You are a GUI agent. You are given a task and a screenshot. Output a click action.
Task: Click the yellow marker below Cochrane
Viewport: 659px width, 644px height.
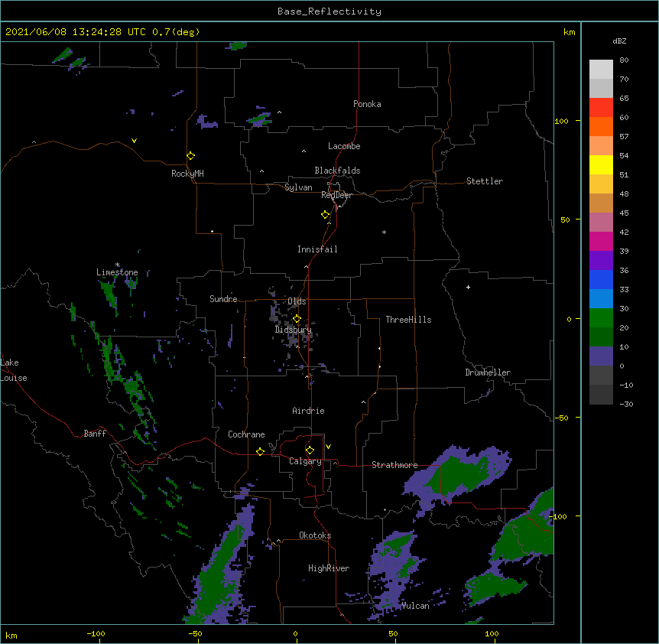tap(260, 451)
